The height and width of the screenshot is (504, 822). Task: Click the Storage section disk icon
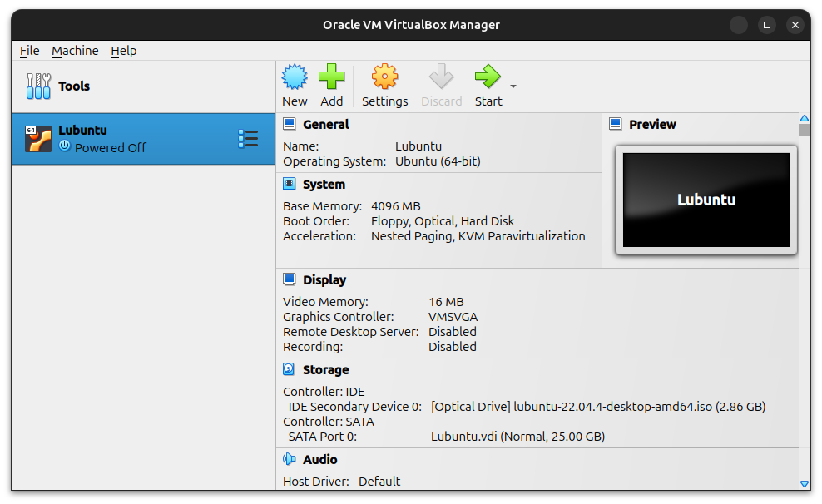[x=289, y=369]
